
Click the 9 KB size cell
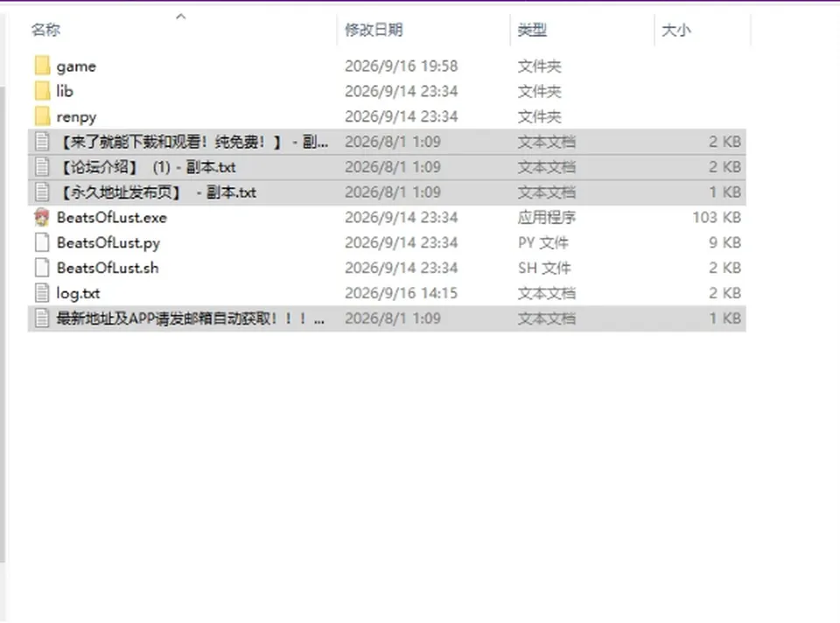[x=724, y=242]
